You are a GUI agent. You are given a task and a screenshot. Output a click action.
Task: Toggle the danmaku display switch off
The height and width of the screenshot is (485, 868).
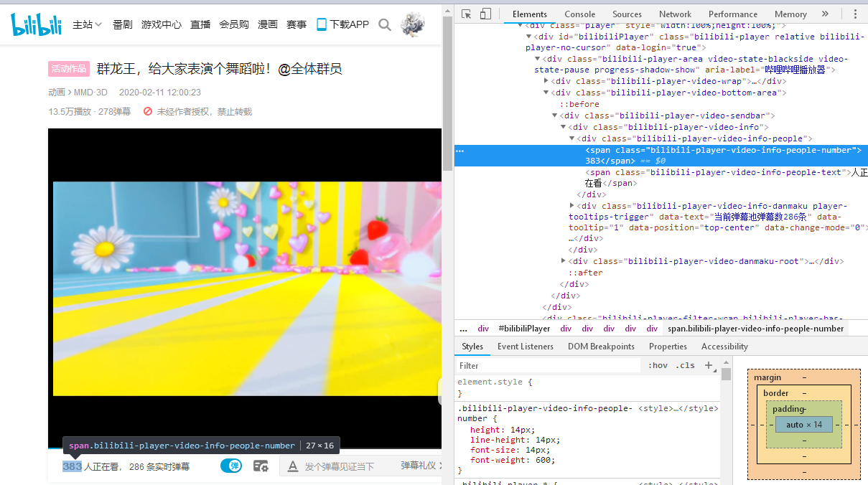(x=231, y=466)
